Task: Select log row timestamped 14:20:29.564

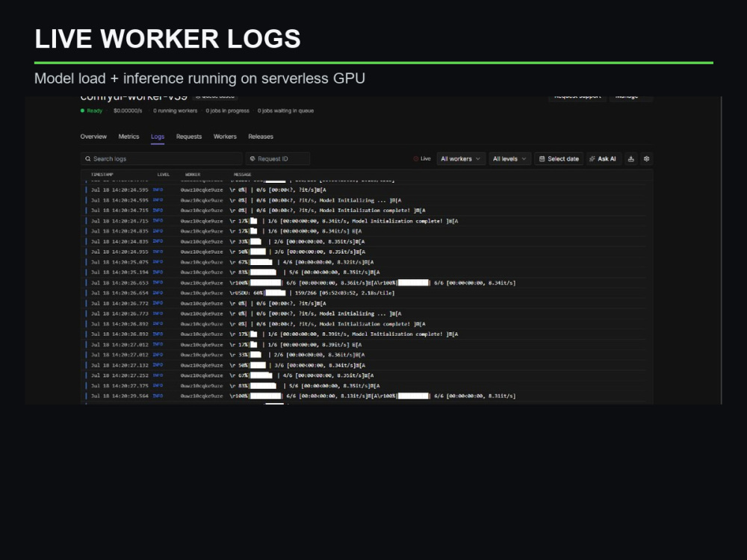Action: tap(367, 396)
